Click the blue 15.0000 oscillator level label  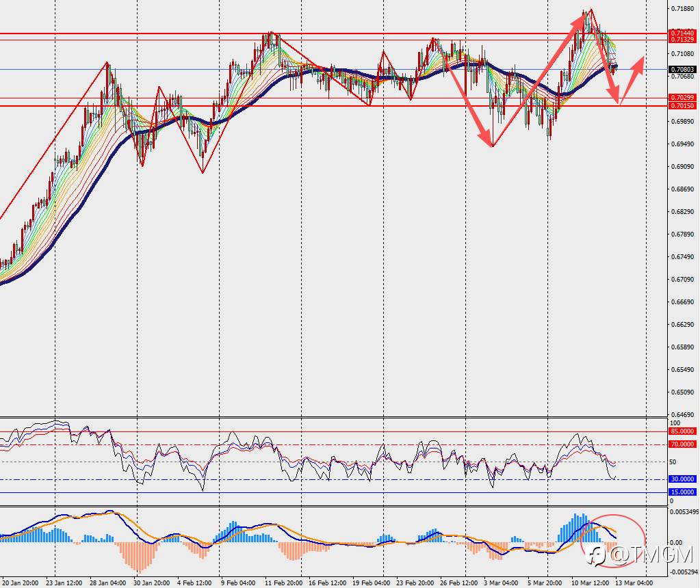pos(683,492)
